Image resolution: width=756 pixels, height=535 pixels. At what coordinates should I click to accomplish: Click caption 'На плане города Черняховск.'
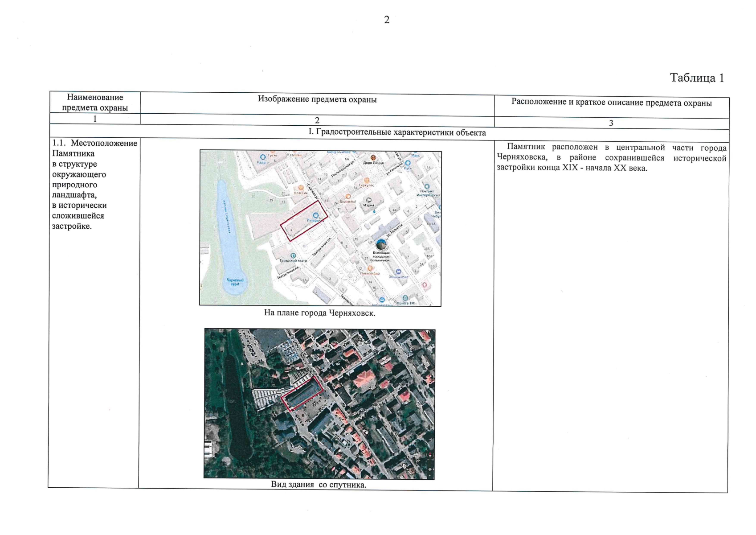coord(319,313)
